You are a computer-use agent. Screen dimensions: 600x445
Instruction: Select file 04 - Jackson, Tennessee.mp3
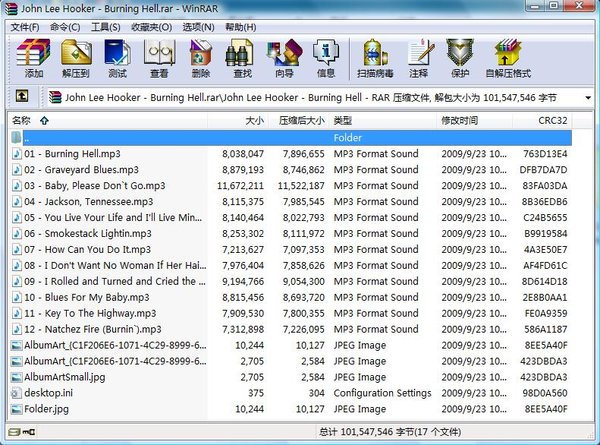click(x=89, y=202)
